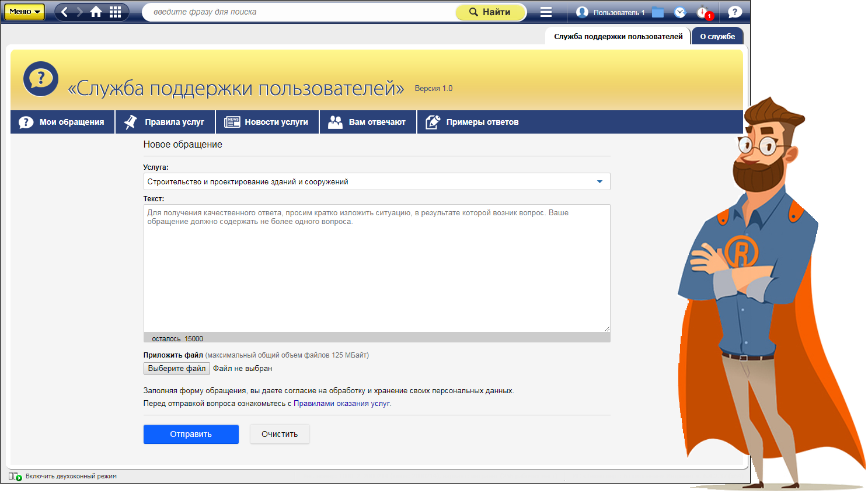Screen dimensions: 868x497
Task: Click the clock icon in the top bar
Action: [x=680, y=12]
